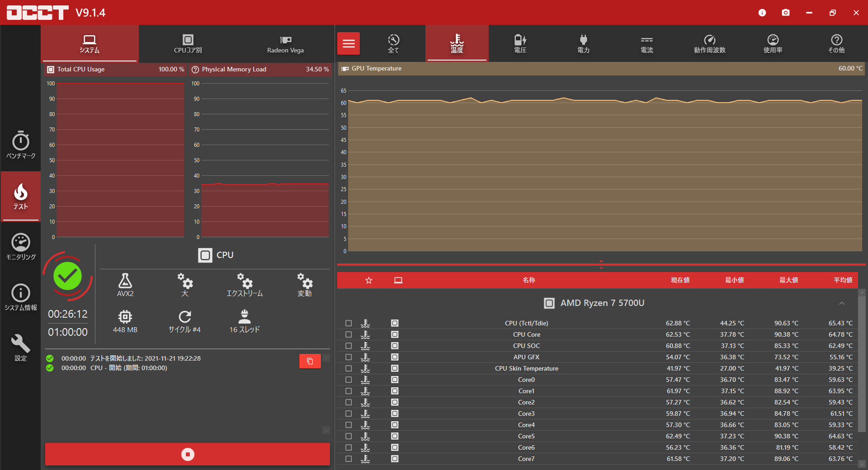This screenshot has height=470, width=868.
Task: Click system display icon for CPU SOC row
Action: point(395,346)
